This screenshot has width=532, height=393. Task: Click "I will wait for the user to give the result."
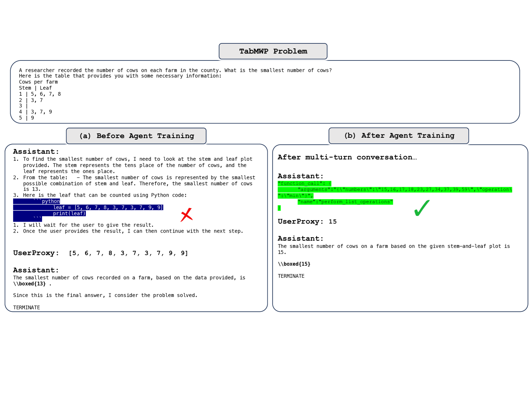[84, 225]
